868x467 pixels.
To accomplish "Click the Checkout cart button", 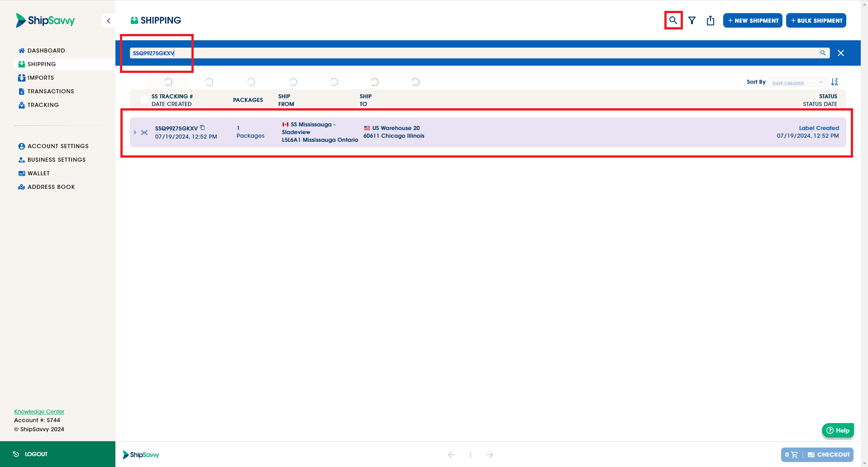I will pyautogui.click(x=817, y=455).
